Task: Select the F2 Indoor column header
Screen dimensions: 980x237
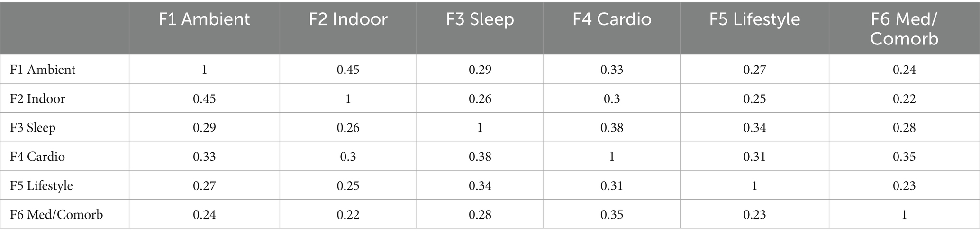Action: pyautogui.click(x=348, y=19)
